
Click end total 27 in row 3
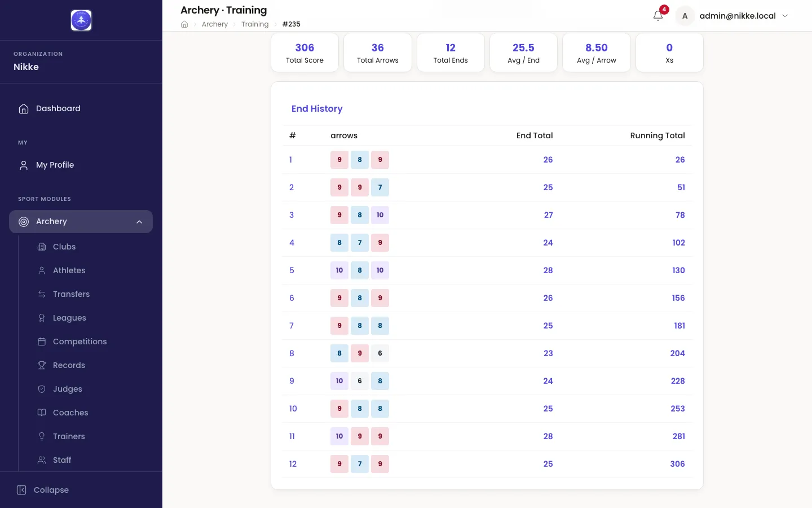point(548,215)
